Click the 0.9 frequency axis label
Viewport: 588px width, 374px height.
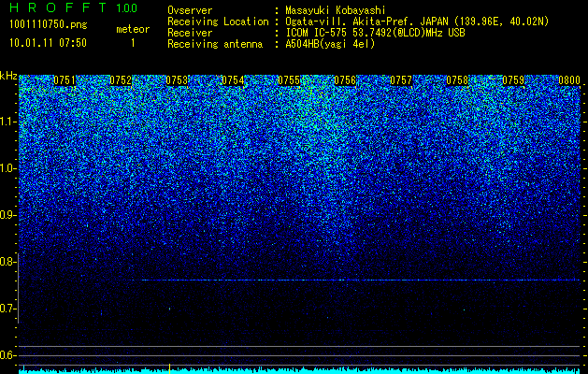pos(7,215)
